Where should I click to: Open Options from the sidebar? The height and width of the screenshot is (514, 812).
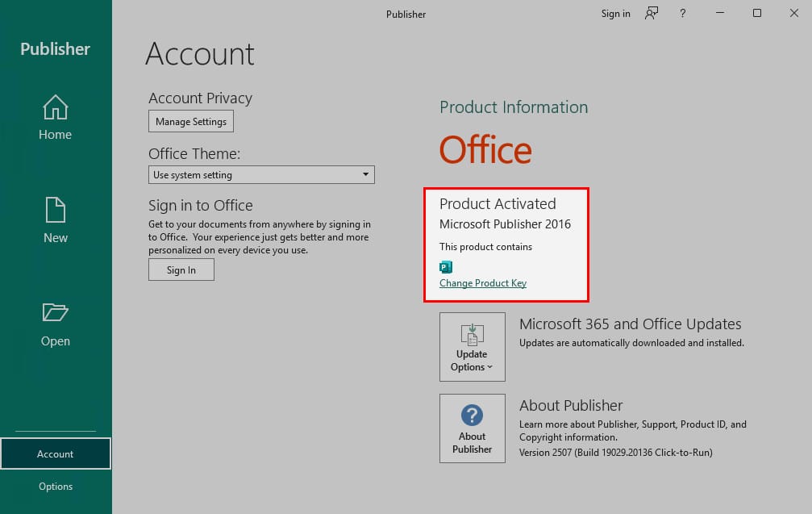click(56, 486)
